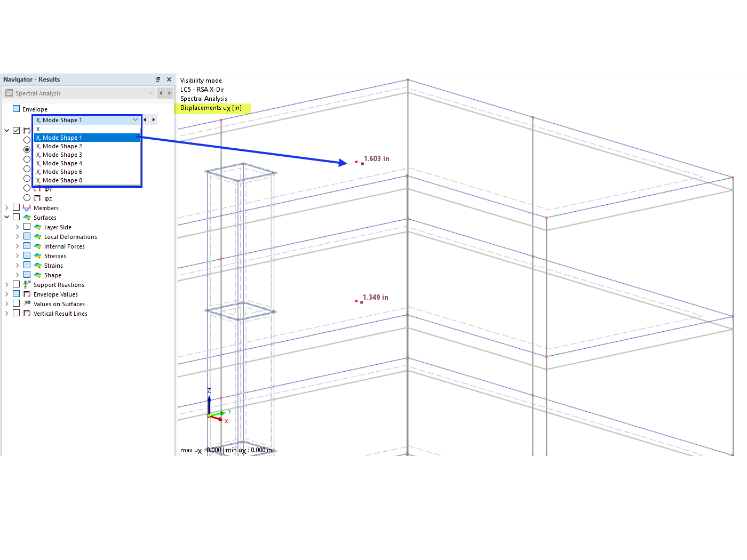Select X, Mode Shape 3 from the list
The image size is (747, 560).
tap(59, 154)
